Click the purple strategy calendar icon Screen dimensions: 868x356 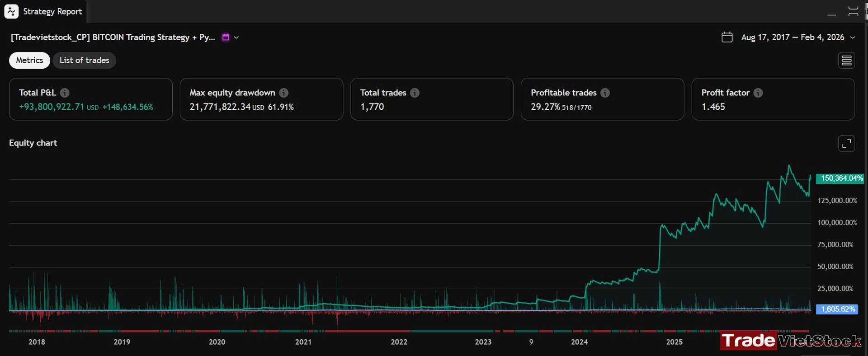[226, 37]
